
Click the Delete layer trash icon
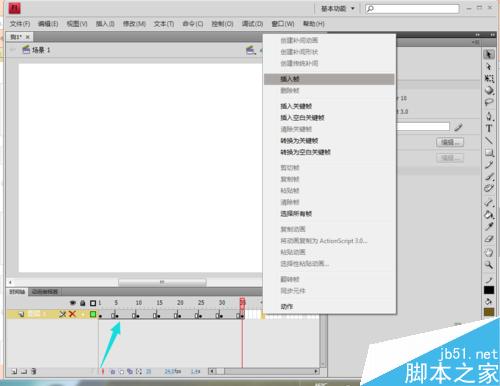[x=34, y=371]
